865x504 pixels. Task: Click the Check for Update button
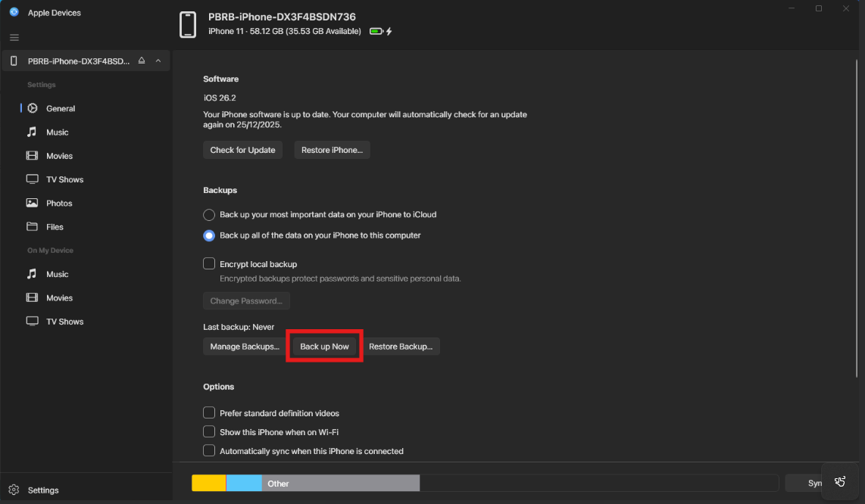242,150
